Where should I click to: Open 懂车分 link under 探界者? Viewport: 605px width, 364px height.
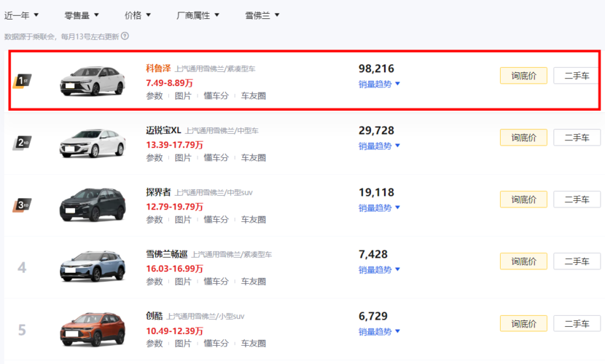click(x=216, y=220)
